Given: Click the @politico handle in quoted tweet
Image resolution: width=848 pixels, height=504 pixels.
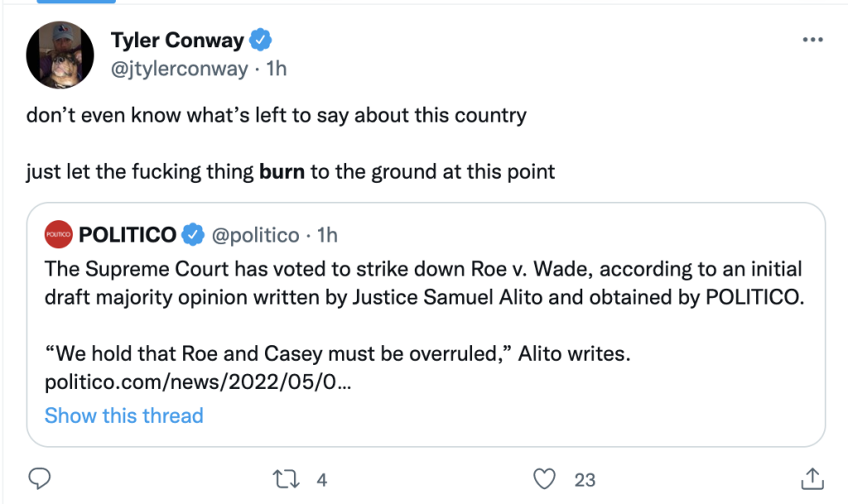Looking at the screenshot, I should point(255,236).
